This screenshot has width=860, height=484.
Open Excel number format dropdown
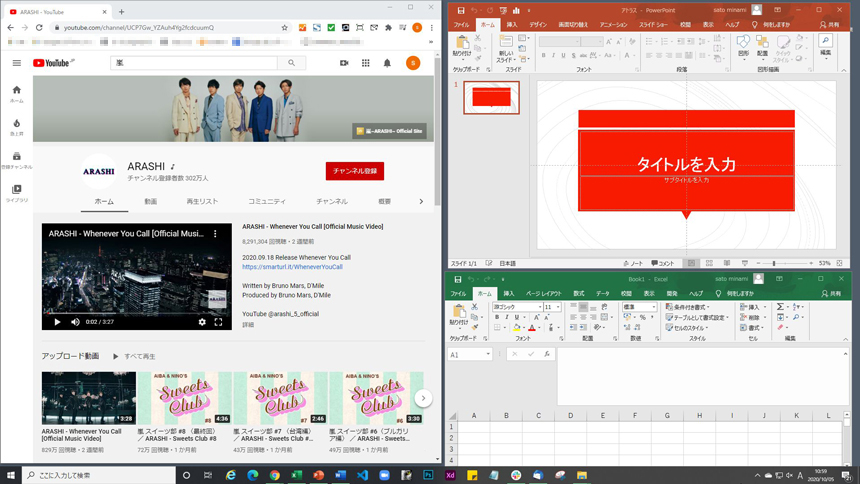click(654, 307)
